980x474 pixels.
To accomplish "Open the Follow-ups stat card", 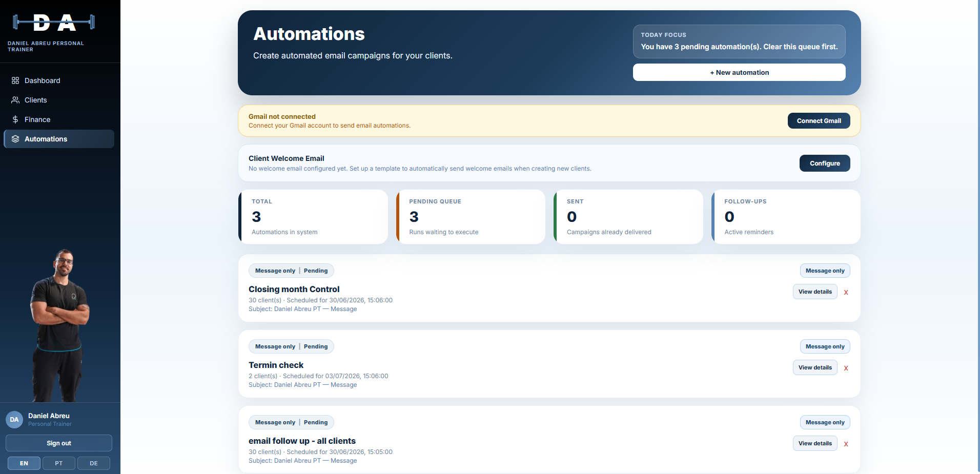I will pyautogui.click(x=786, y=217).
